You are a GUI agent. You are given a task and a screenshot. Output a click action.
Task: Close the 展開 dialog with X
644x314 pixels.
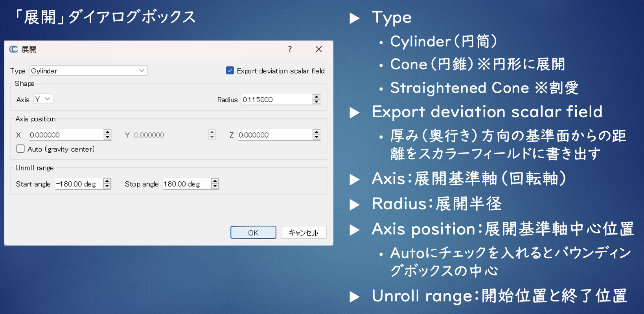[x=318, y=49]
